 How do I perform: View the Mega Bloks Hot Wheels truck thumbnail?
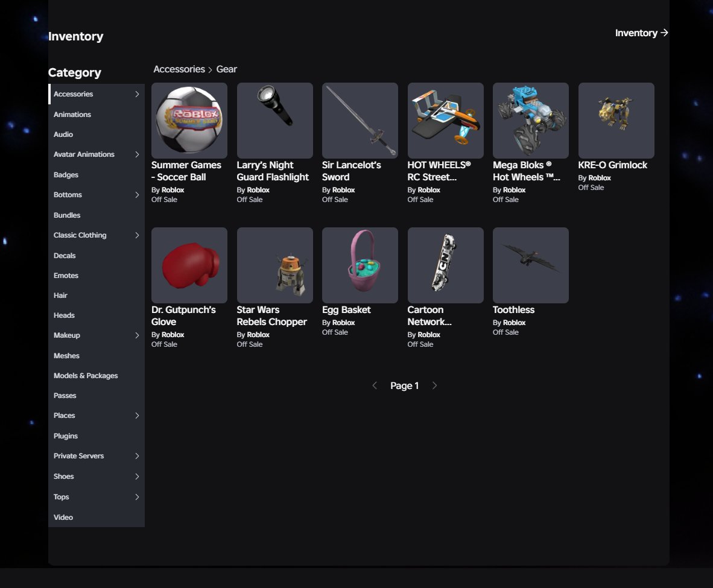pyautogui.click(x=531, y=121)
